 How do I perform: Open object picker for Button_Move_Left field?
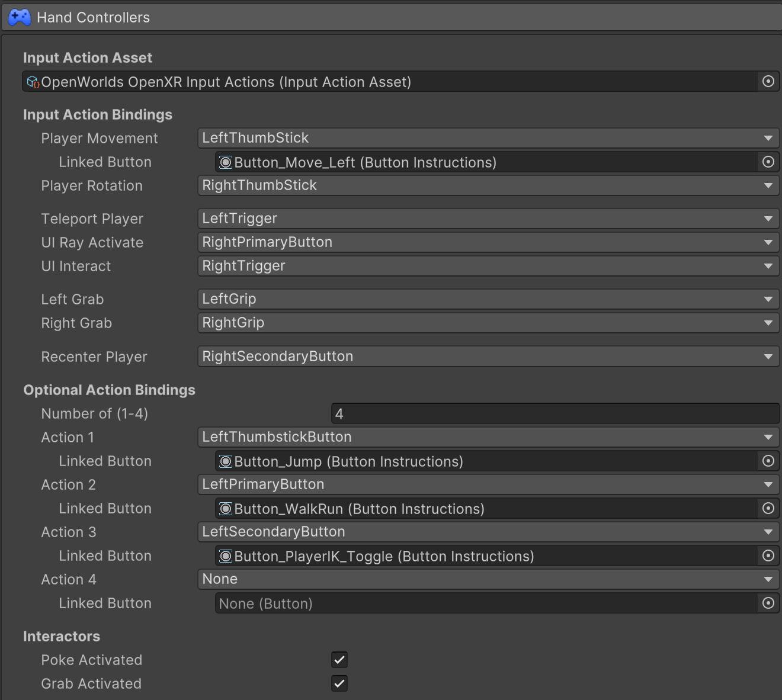pyautogui.click(x=768, y=162)
